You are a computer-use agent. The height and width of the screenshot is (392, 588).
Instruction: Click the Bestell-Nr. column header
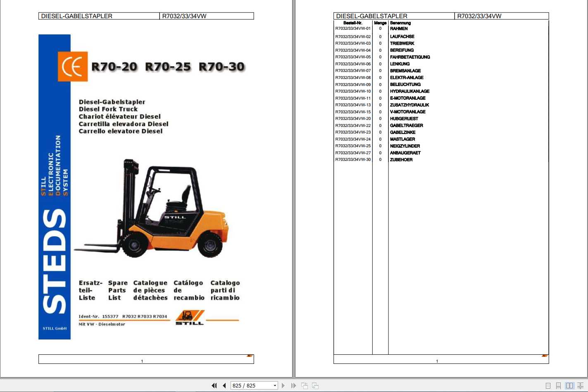[x=353, y=23]
